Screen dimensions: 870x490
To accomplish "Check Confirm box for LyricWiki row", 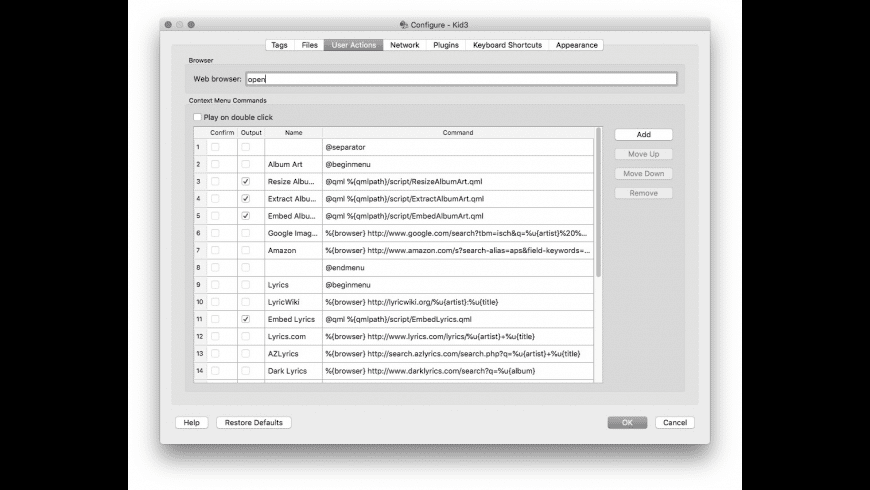I will (215, 302).
